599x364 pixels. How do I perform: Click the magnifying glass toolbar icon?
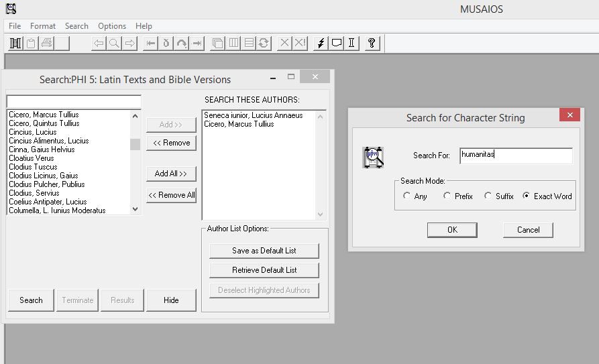[x=115, y=44]
